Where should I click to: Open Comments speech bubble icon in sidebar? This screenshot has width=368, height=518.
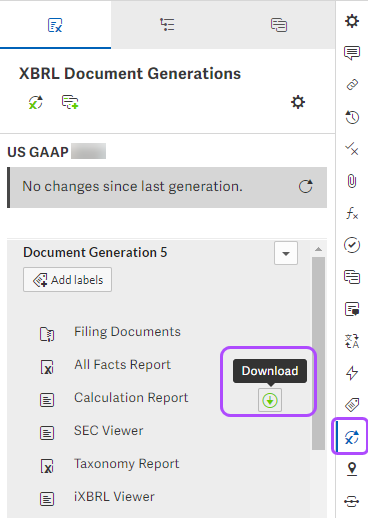(x=352, y=53)
